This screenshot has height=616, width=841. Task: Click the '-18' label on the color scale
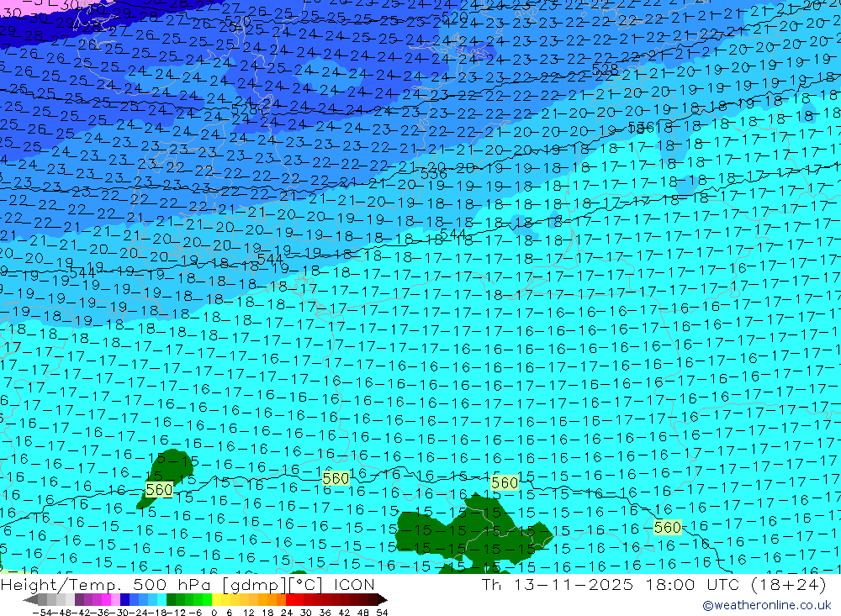158,613
